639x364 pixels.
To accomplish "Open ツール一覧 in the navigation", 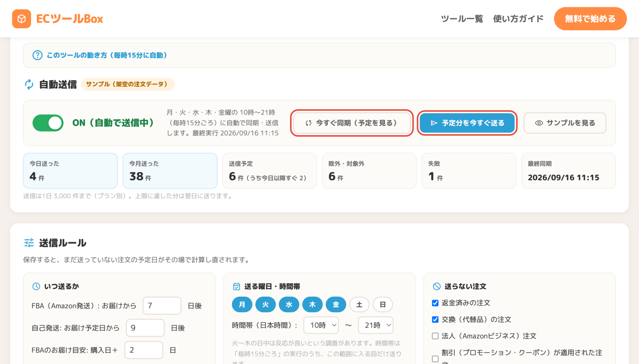I will 462,19.
